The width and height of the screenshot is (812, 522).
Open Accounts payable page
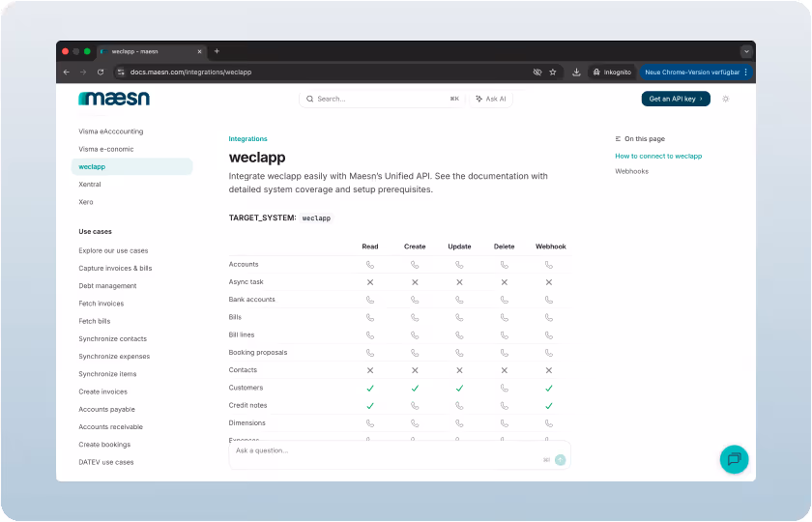click(x=106, y=409)
